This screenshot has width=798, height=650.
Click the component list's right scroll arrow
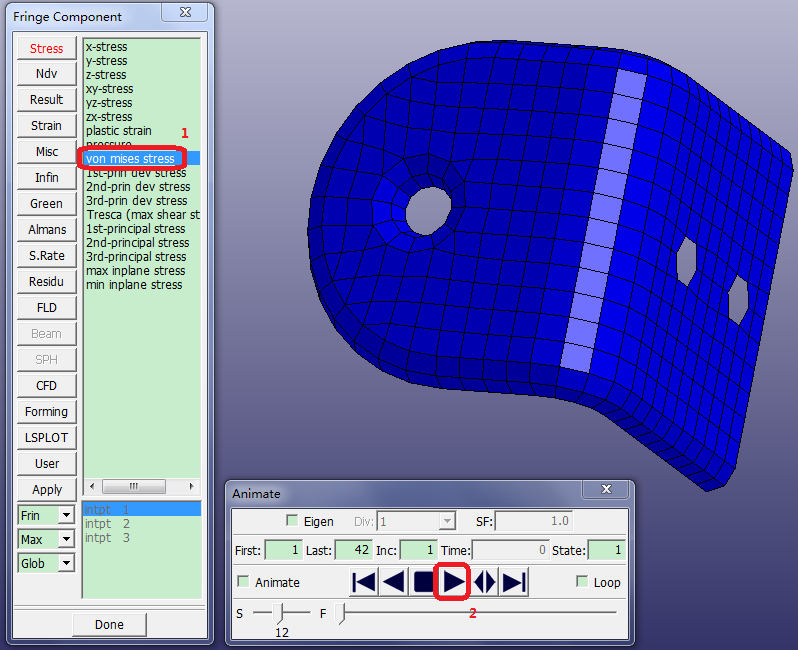point(191,486)
